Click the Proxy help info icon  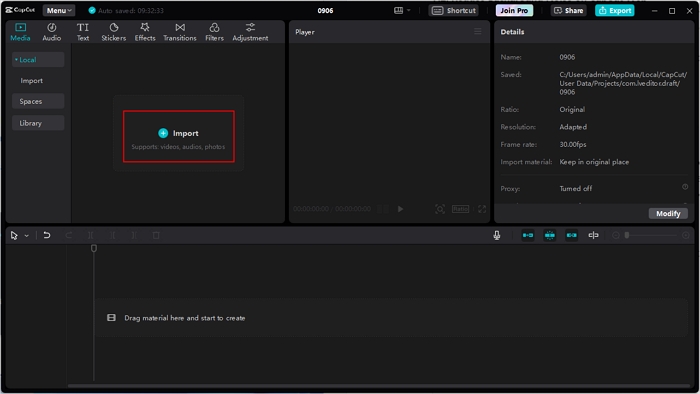[685, 187]
